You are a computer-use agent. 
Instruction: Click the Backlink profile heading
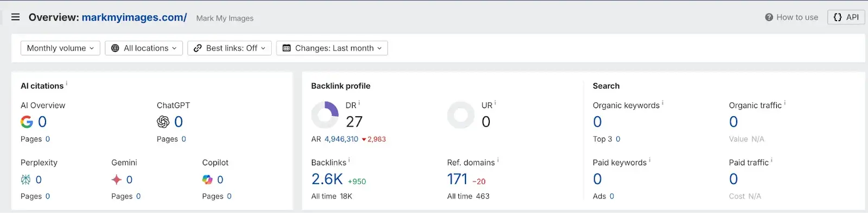point(341,86)
